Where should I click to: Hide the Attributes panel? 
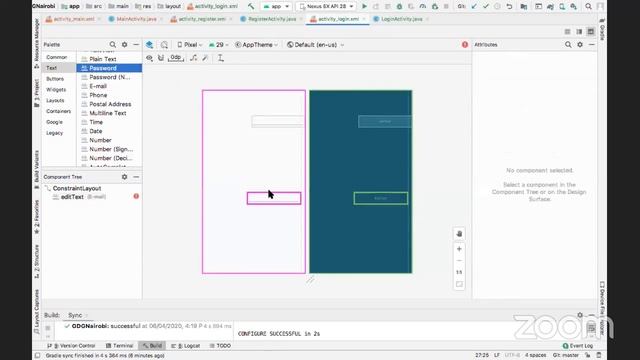[591, 44]
